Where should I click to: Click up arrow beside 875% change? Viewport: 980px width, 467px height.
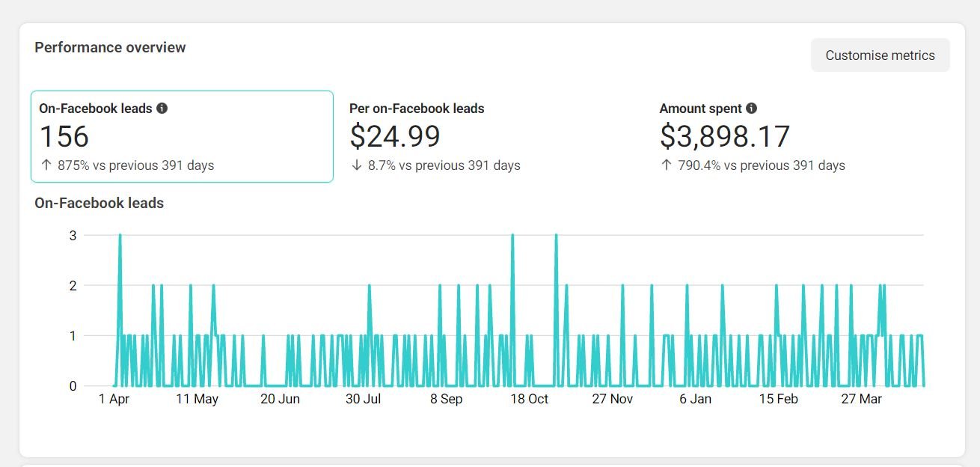click(46, 165)
